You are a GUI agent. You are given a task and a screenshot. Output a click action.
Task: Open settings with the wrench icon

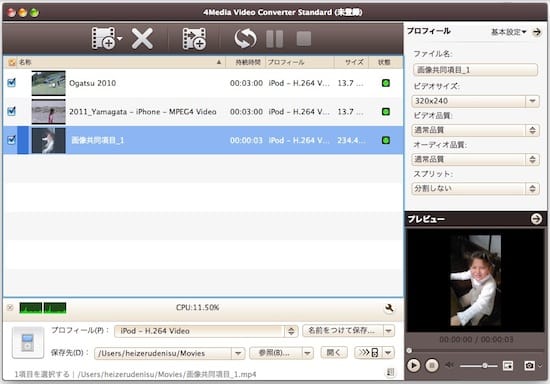[x=389, y=308]
